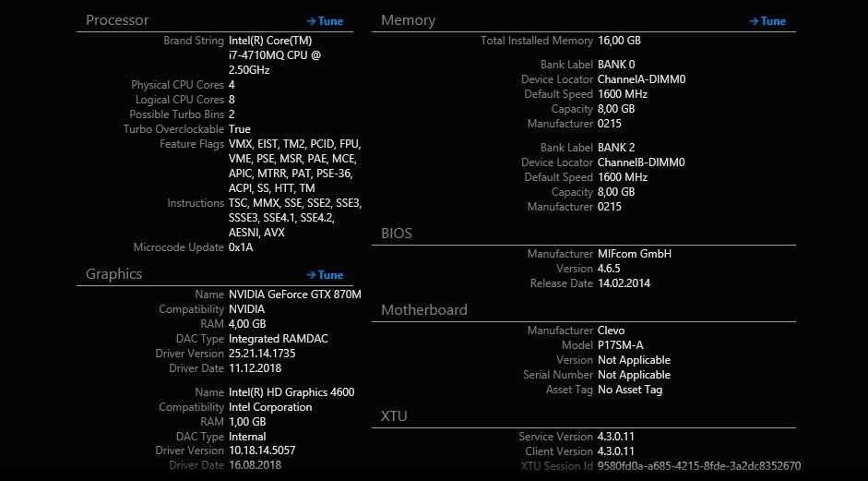Image resolution: width=868 pixels, height=481 pixels.
Task: Click BIOS release date 14.02.2014
Action: 624,283
